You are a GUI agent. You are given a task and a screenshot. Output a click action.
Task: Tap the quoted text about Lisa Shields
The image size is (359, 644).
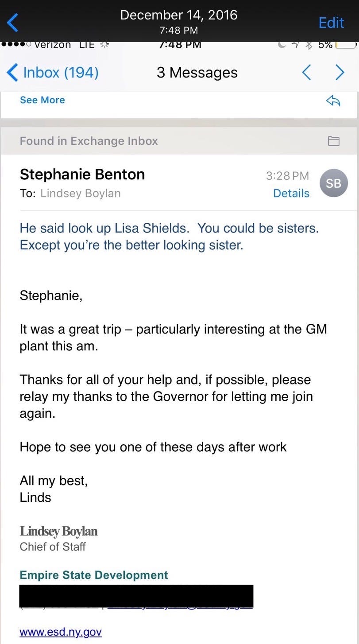[x=169, y=237]
